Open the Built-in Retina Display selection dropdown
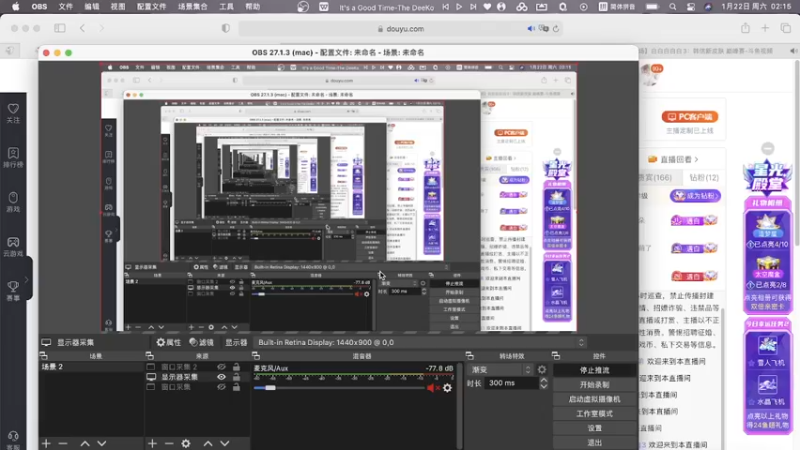This screenshot has width=800, height=450. pos(420,342)
